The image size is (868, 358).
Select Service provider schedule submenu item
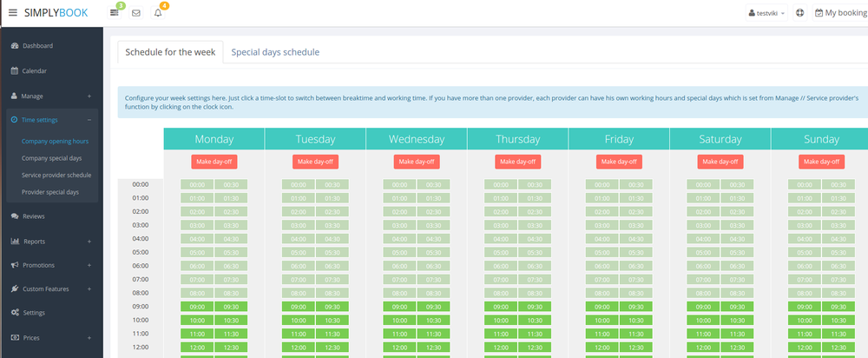pyautogui.click(x=56, y=175)
